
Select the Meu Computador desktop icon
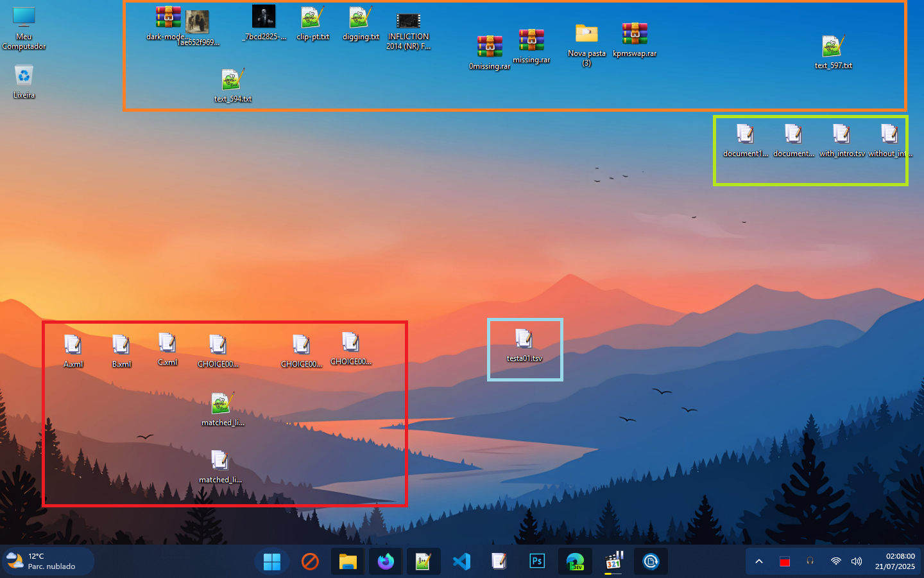[24, 28]
